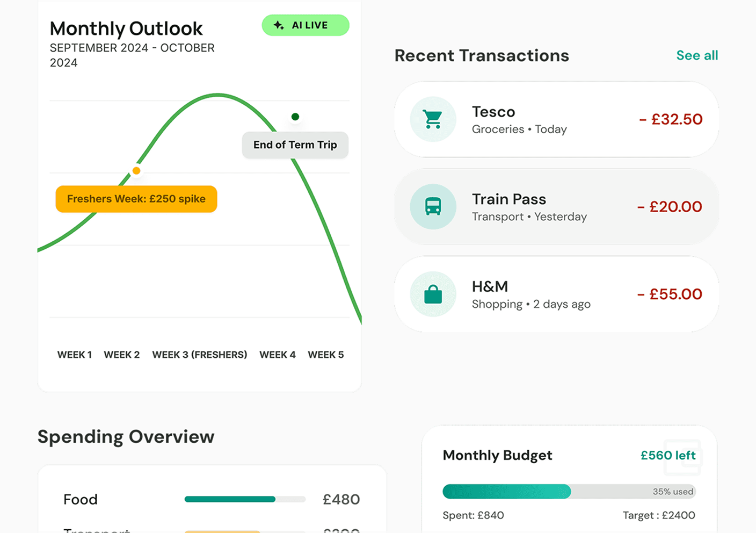Viewport: 756px width, 533px height.
Task: Click the Monthly Budget progress bar
Action: [x=569, y=492]
